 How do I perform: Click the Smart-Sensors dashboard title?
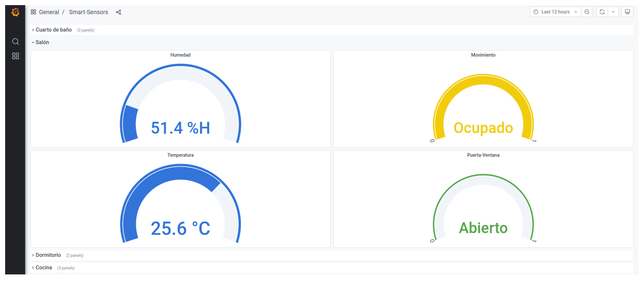click(x=88, y=12)
